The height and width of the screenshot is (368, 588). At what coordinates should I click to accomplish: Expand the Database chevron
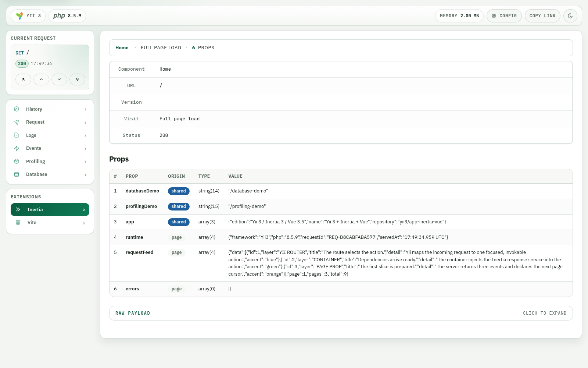click(85, 175)
